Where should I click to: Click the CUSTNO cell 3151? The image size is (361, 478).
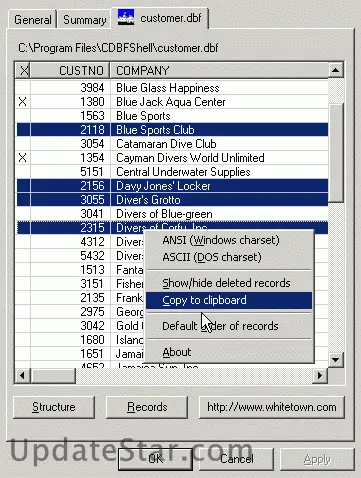70,284
